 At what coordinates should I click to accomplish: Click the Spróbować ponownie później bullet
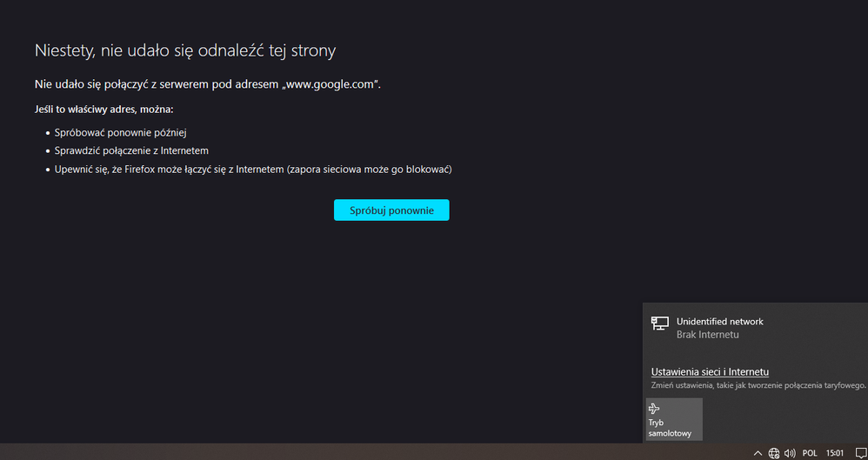coord(121,132)
